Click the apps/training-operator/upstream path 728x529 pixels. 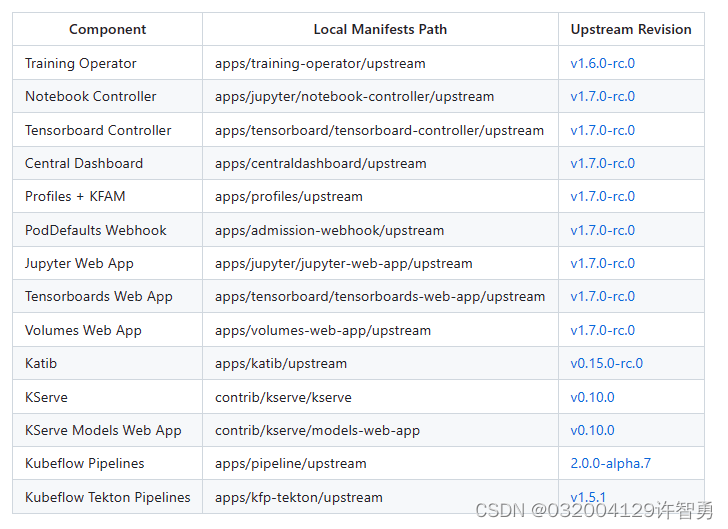pyautogui.click(x=320, y=63)
